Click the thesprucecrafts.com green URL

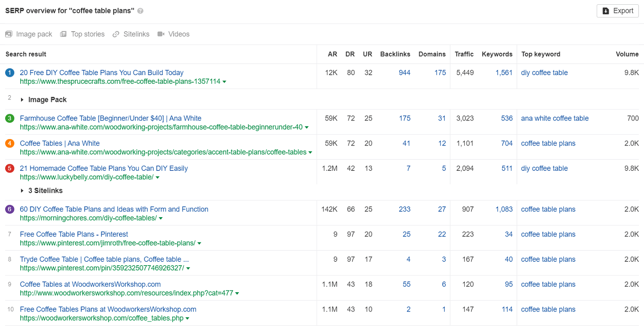[x=120, y=82]
